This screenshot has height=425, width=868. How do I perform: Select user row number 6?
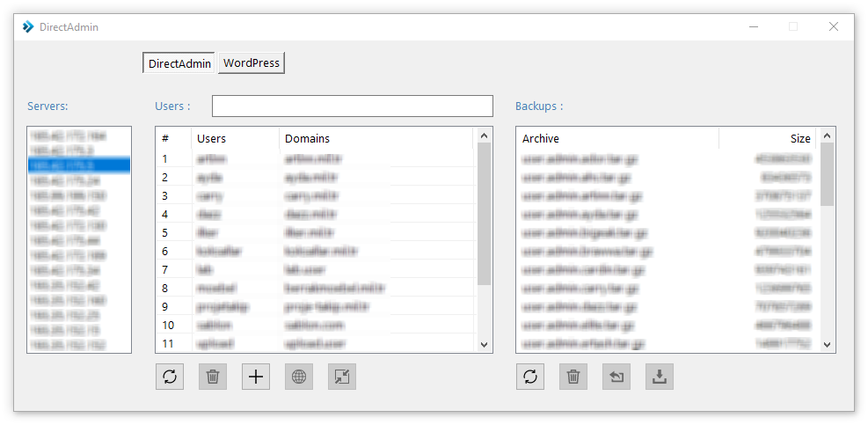pos(315,251)
